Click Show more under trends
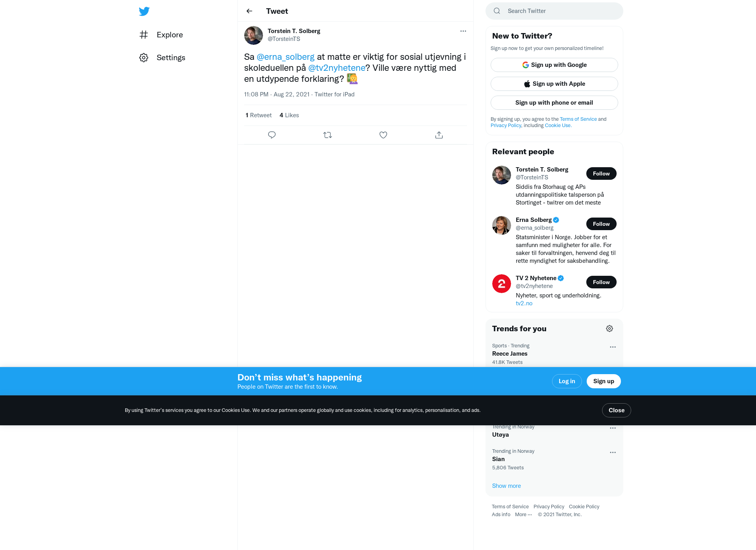The width and height of the screenshot is (756, 550). pyautogui.click(x=506, y=486)
